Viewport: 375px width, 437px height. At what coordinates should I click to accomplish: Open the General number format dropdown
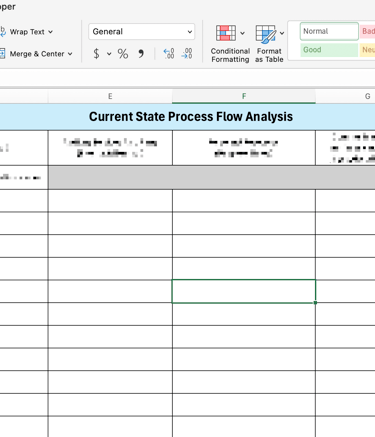(142, 32)
